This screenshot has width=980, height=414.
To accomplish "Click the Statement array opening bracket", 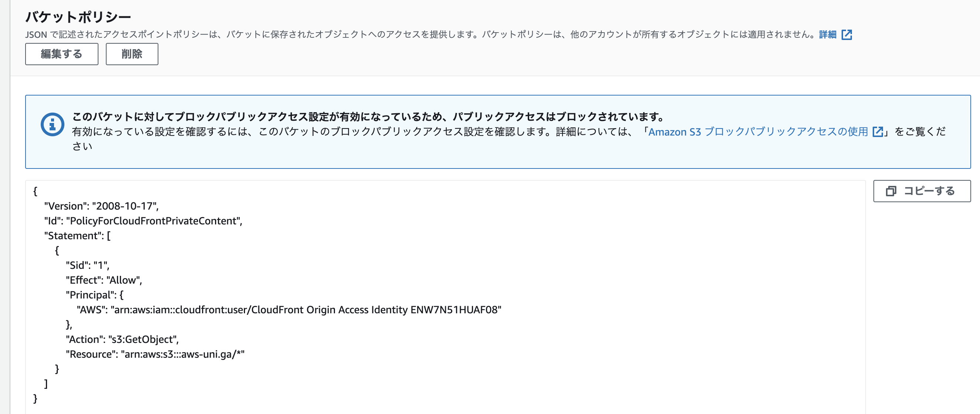I will pyautogui.click(x=110, y=236).
